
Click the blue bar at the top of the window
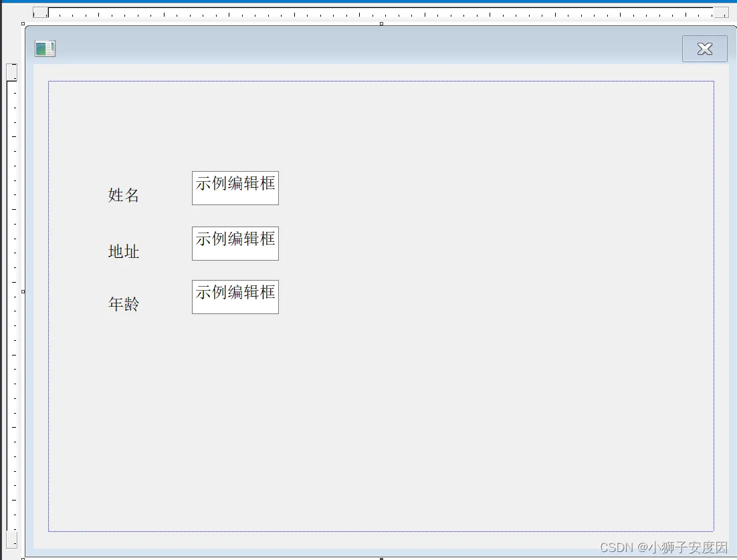point(368,3)
